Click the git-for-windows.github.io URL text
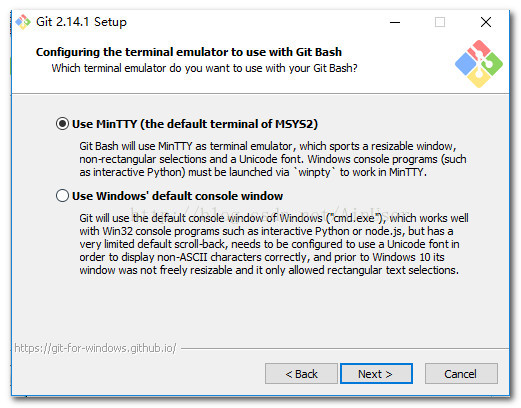521x408 pixels. point(95,348)
